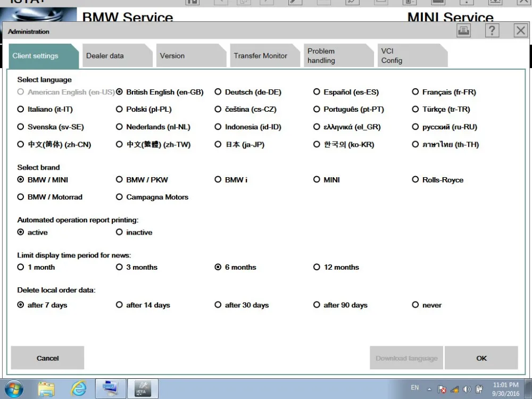This screenshot has width=532, height=399.
Task: Delete local order data after 90 days
Action: click(340, 305)
